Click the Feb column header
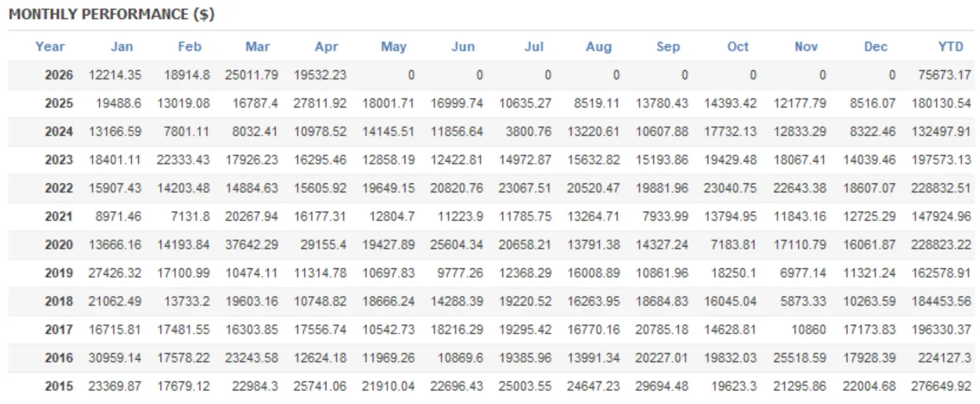980x404 pixels. coord(189,46)
